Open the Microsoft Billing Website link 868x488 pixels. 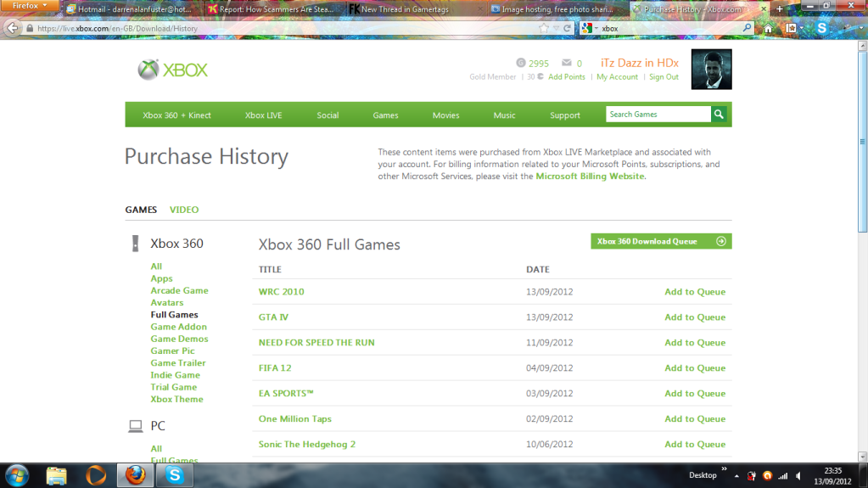[x=591, y=177]
